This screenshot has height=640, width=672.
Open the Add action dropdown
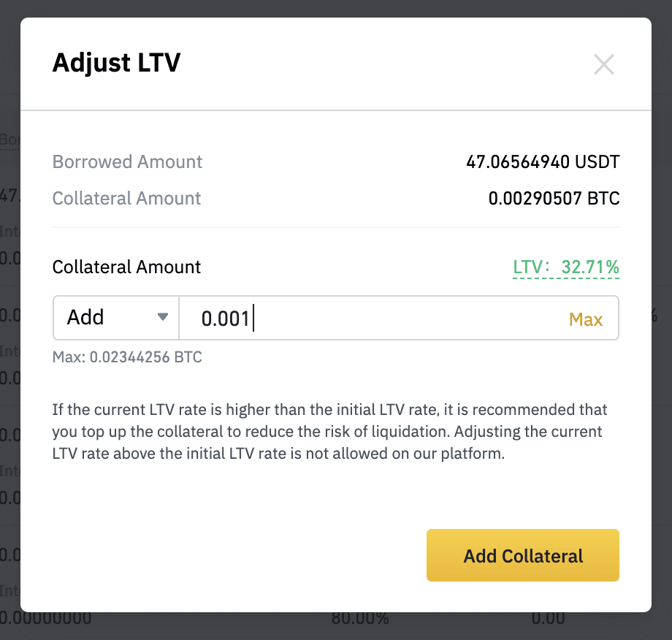(x=115, y=318)
